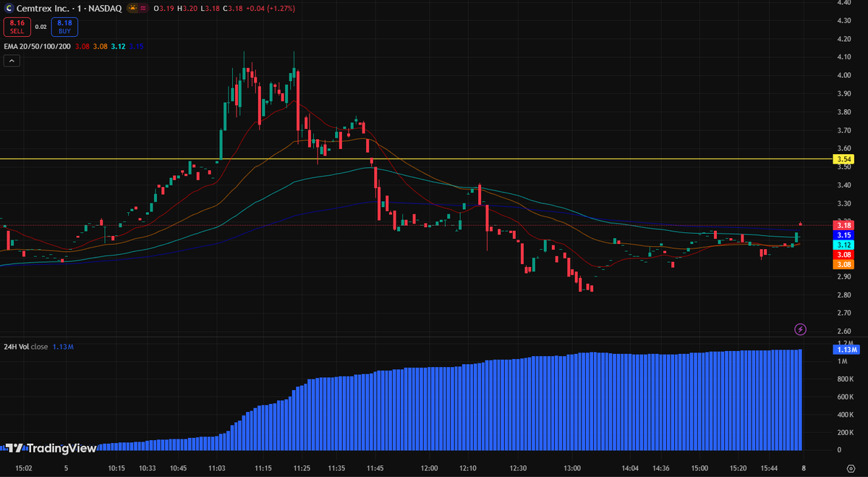Select the EMA 20/50/100/200 indicator legend
This screenshot has height=477, width=868.
[36, 46]
